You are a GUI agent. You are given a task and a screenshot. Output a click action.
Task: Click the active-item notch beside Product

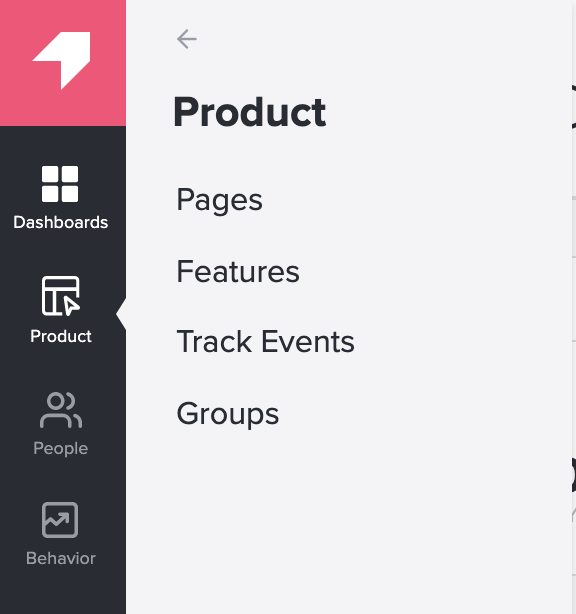(x=121, y=314)
